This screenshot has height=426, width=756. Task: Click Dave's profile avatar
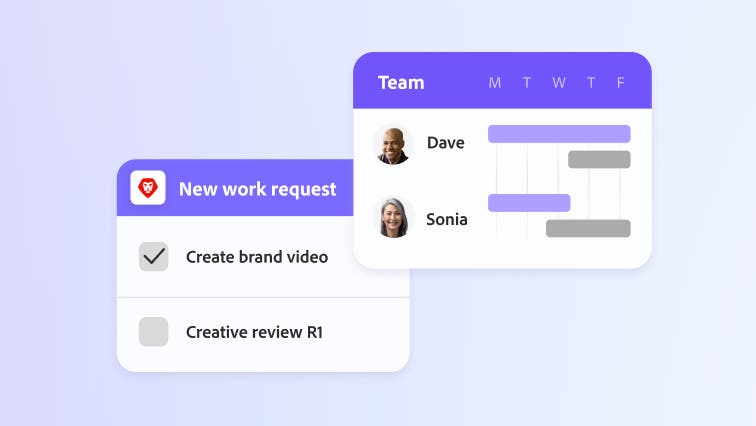pos(393,143)
